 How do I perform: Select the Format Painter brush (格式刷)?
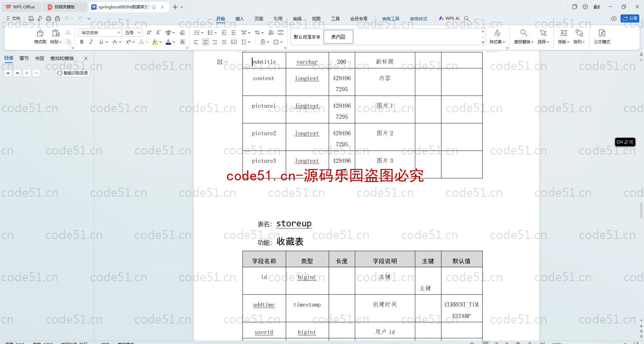pyautogui.click(x=40, y=37)
